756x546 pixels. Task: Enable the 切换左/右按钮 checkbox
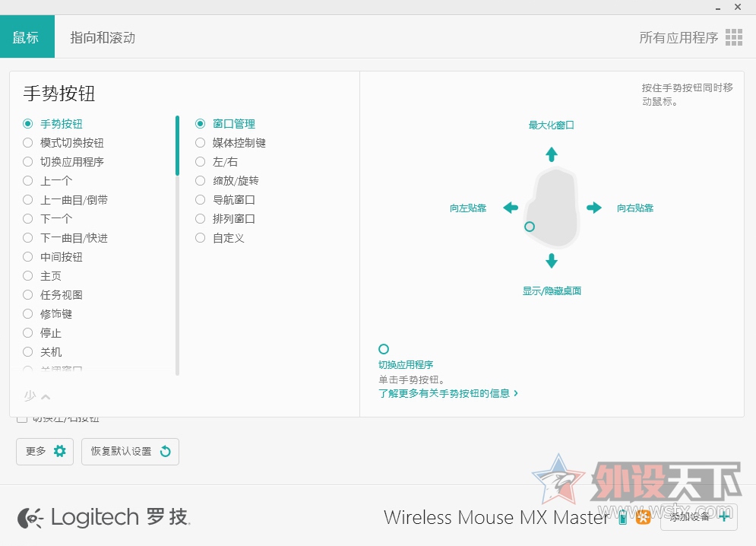[23, 417]
